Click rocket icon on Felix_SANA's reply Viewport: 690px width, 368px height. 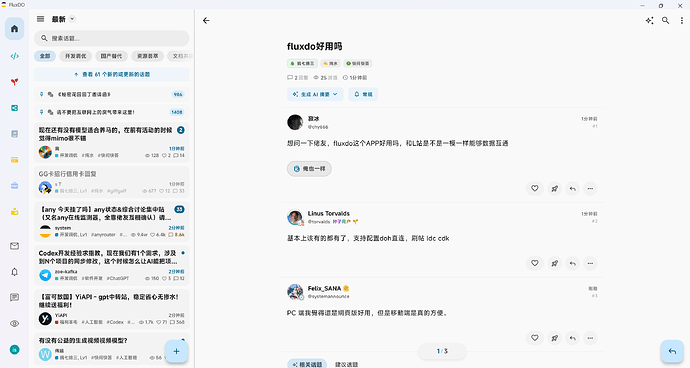point(554,338)
